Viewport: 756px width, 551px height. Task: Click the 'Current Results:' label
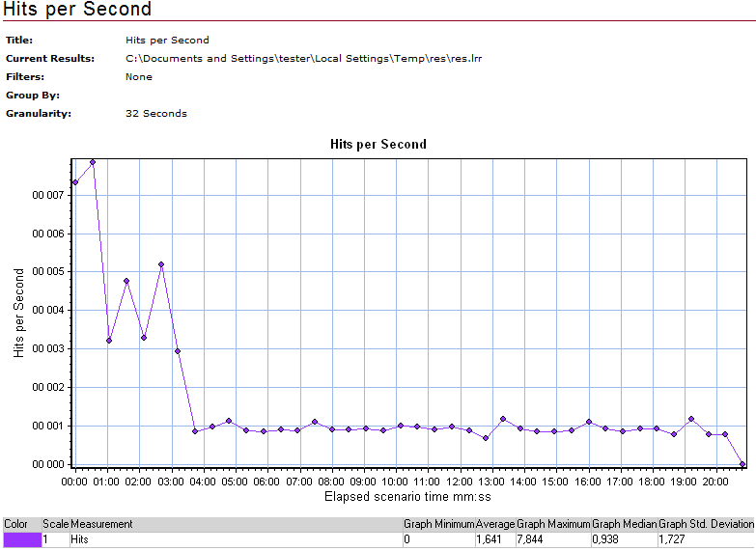[x=50, y=58]
